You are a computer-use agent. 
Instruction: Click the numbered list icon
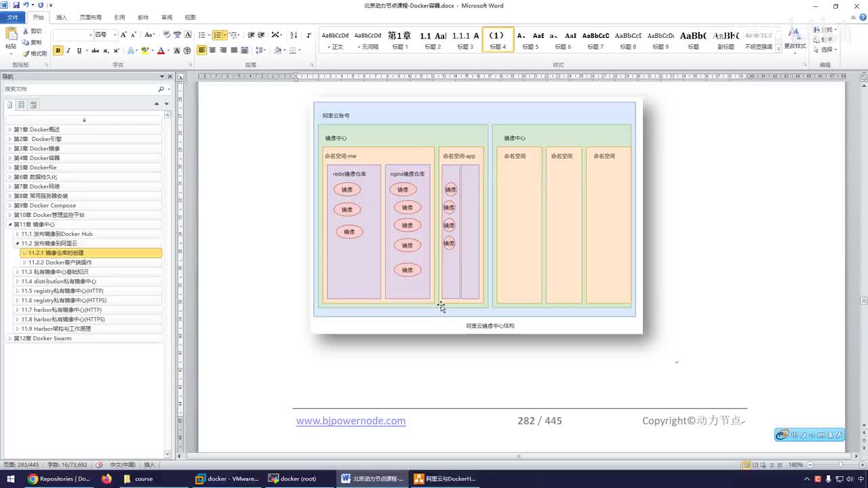(x=216, y=35)
